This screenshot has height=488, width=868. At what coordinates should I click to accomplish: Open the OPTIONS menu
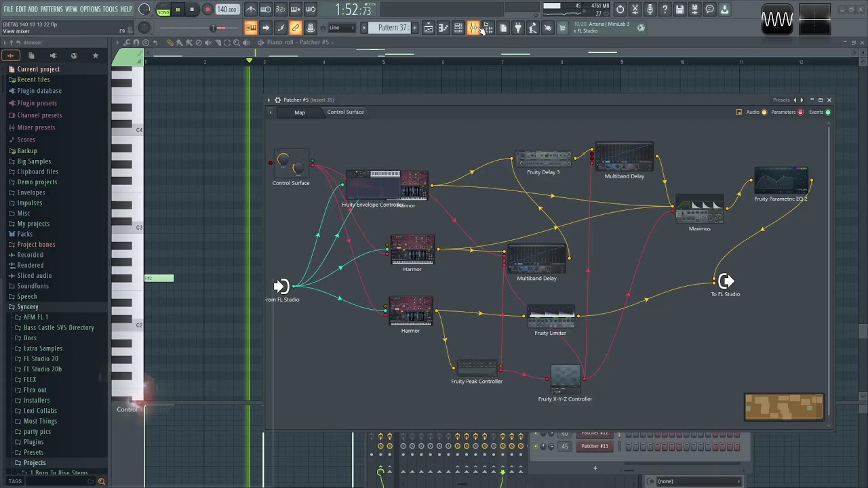(x=90, y=9)
